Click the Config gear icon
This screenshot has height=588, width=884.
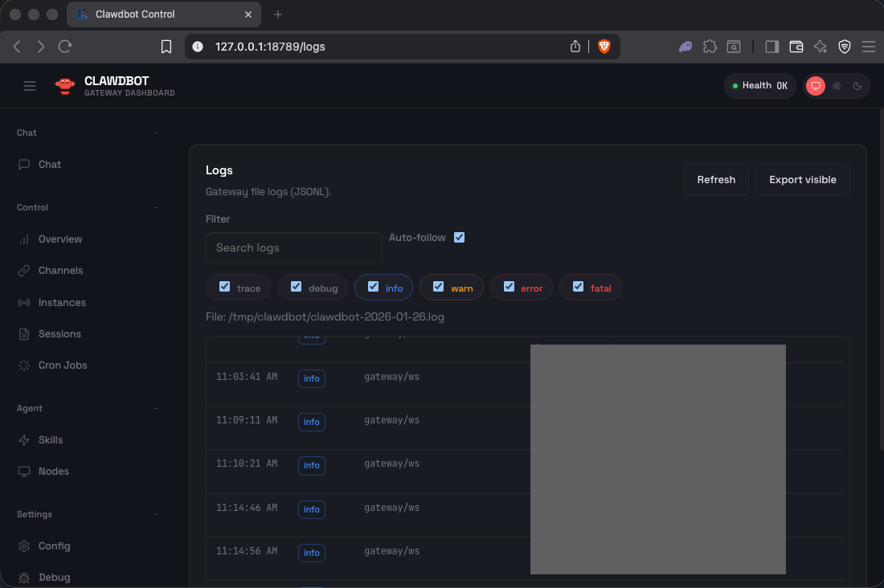click(23, 545)
